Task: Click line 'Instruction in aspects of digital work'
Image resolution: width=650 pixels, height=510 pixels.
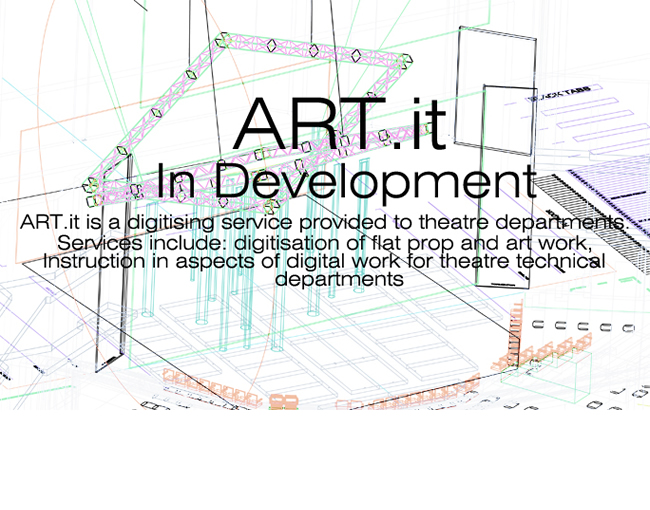Action: point(324,261)
